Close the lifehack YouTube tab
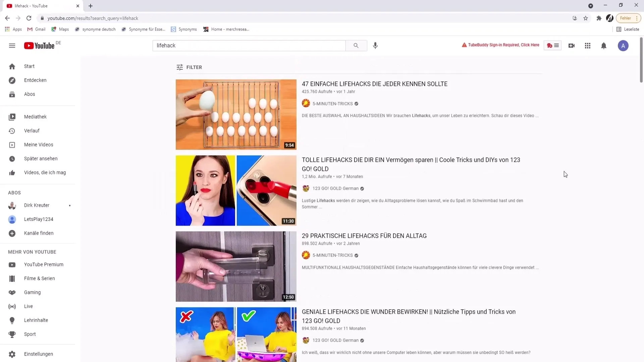The width and height of the screenshot is (644, 362). tap(78, 6)
